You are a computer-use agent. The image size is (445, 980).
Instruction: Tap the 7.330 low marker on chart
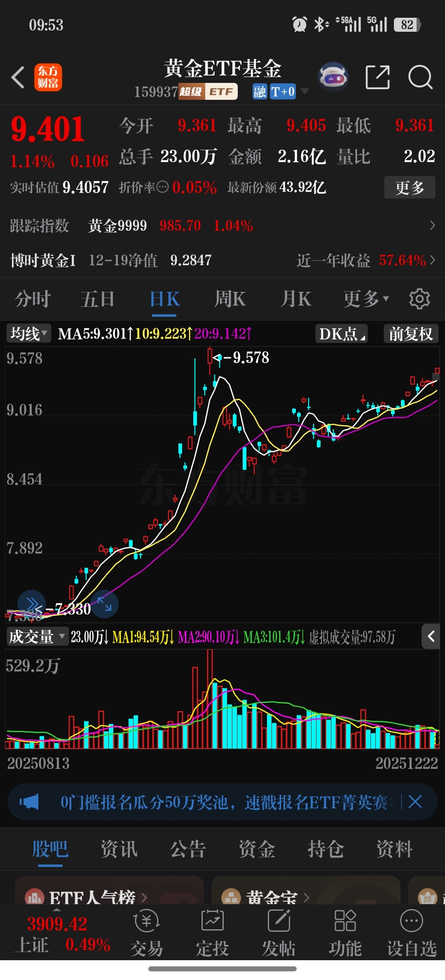[x=73, y=609]
